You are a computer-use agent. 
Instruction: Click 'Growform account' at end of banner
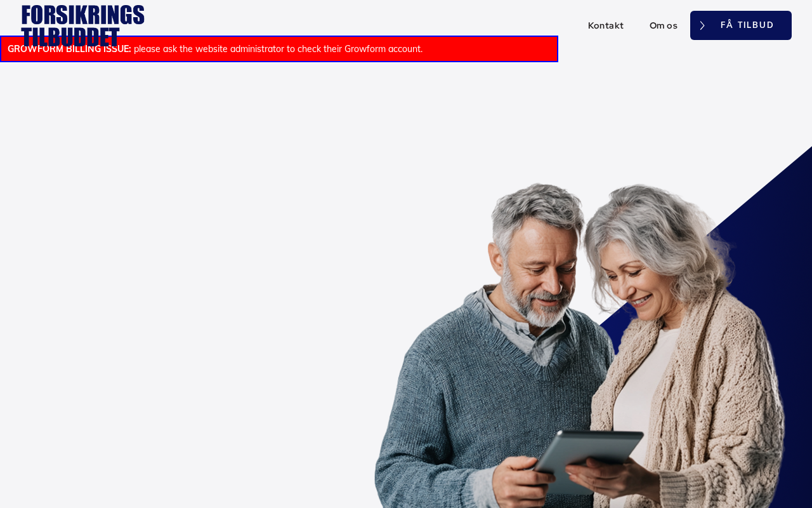(x=383, y=49)
